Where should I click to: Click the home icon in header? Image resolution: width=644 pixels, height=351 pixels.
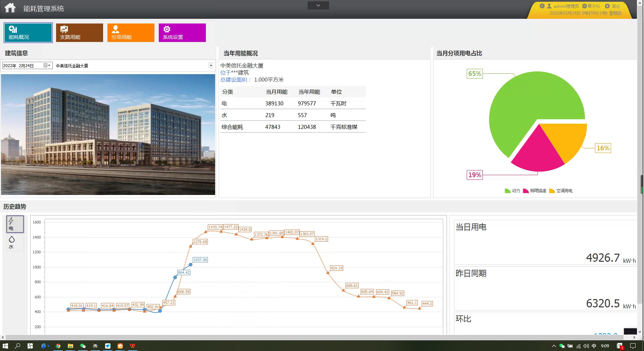click(10, 8)
